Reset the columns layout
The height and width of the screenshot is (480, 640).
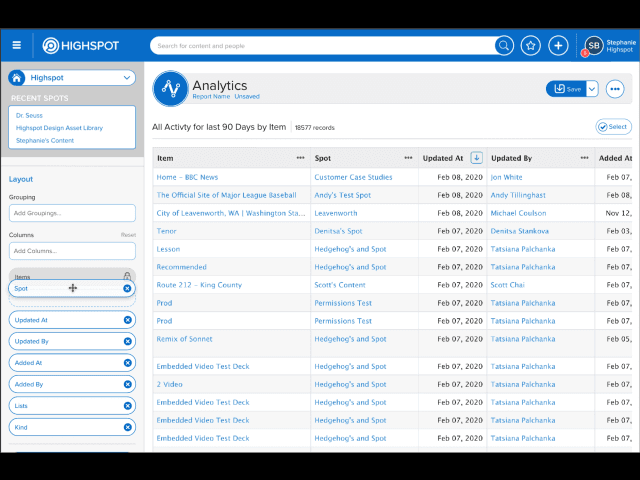tap(128, 235)
